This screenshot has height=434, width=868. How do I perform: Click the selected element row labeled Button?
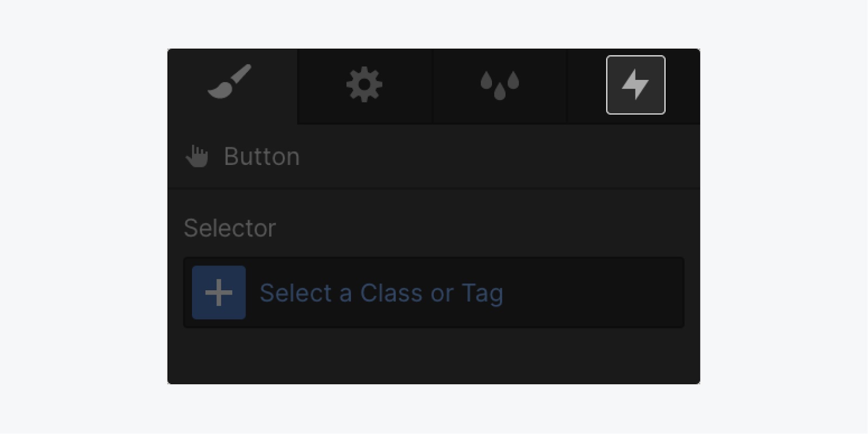433,156
